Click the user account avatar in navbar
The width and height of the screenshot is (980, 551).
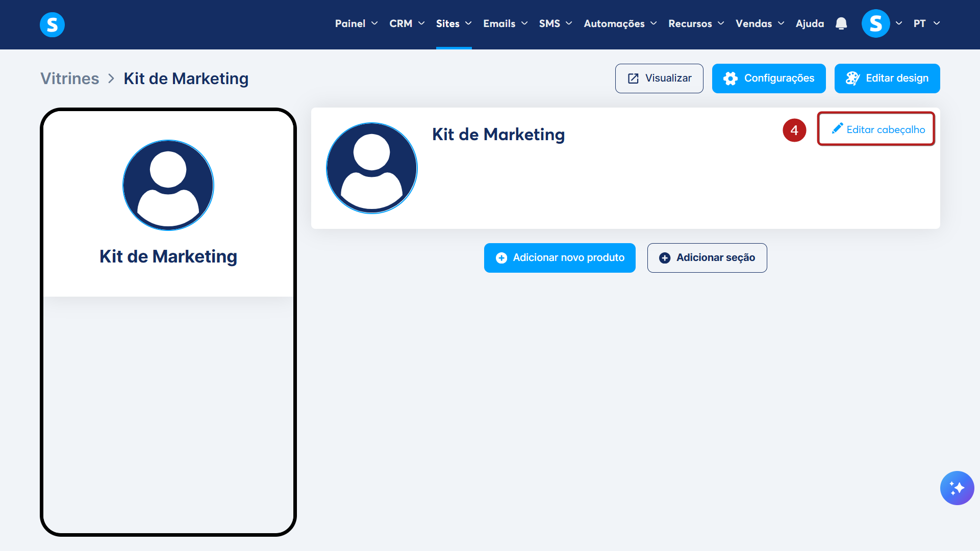[x=875, y=23]
